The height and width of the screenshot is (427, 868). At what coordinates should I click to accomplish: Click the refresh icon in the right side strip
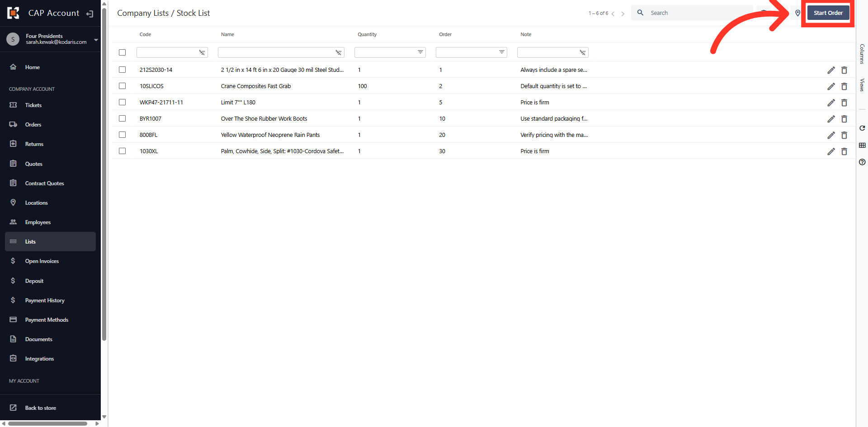tap(862, 128)
